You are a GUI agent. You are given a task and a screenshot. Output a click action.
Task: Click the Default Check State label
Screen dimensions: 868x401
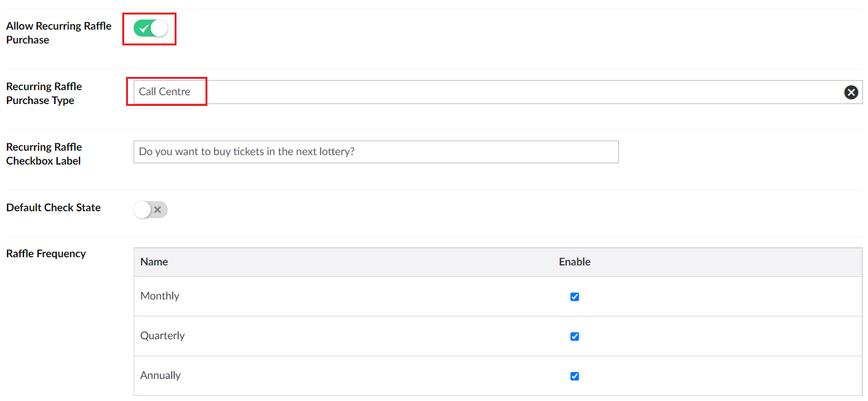[54, 207]
